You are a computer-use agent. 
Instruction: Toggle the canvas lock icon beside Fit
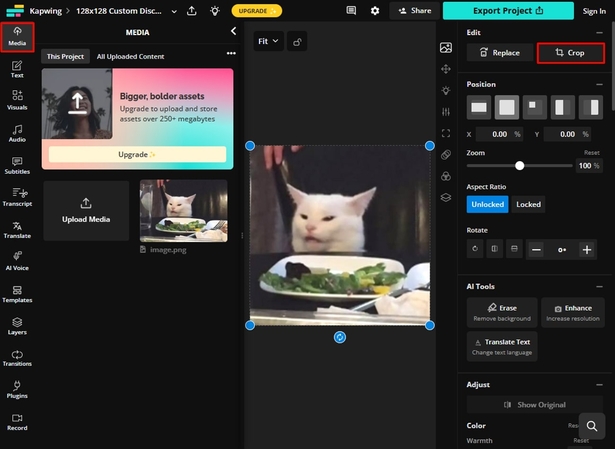click(298, 42)
